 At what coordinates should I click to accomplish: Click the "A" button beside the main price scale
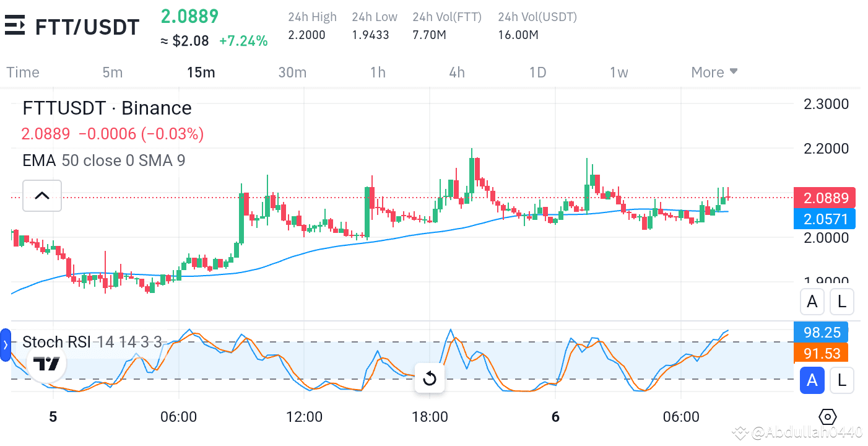pyautogui.click(x=812, y=302)
